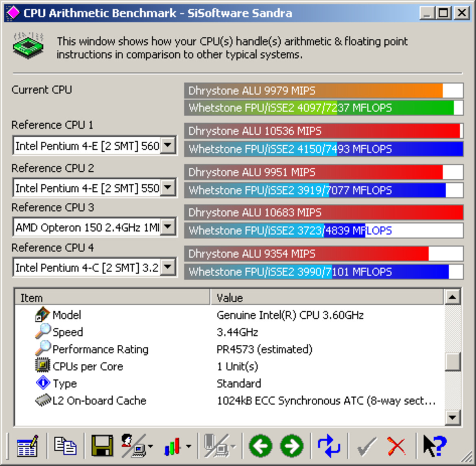476x466 pixels.
Task: Expand the Reference CPU 4 dropdown arrow
Action: click(x=168, y=268)
